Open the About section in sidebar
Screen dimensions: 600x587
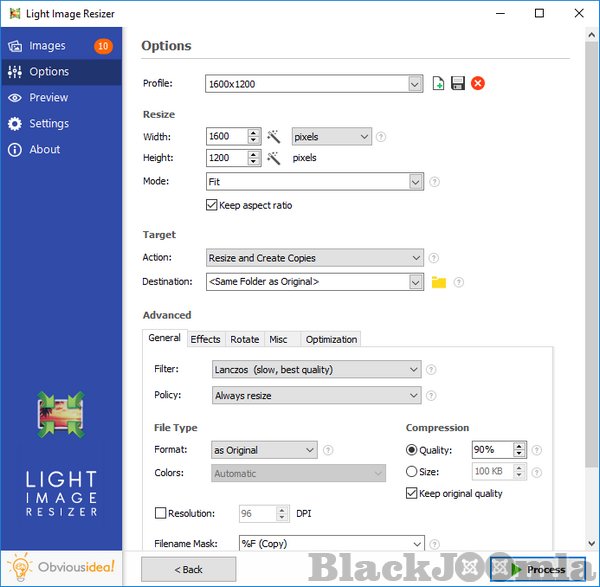tap(44, 150)
